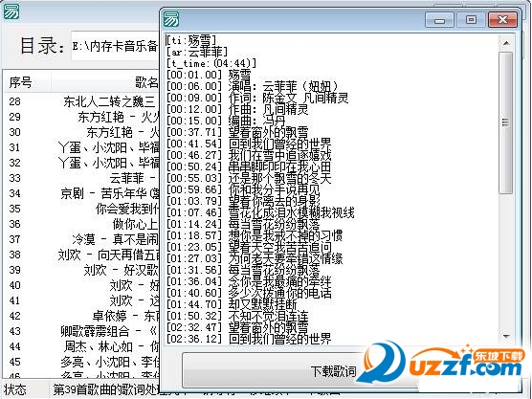The width and height of the screenshot is (532, 399).
Task: Minimize the lyrics window
Action: [x=440, y=20]
